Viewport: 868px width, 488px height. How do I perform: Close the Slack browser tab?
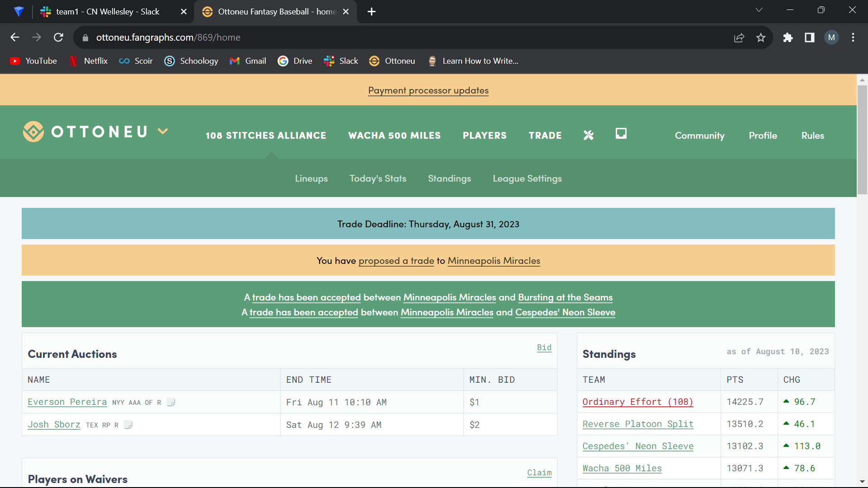[184, 12]
